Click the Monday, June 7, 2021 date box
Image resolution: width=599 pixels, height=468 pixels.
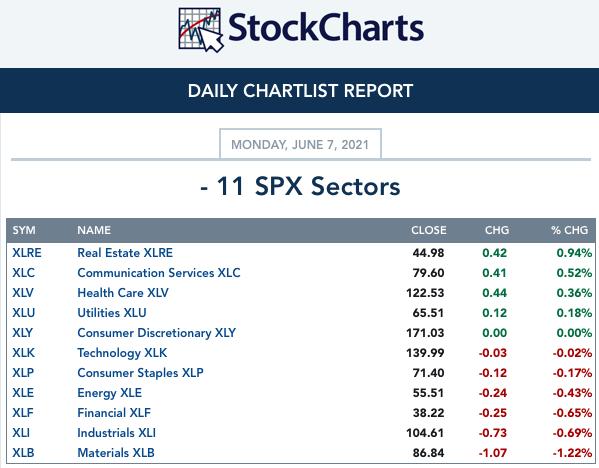click(x=300, y=144)
